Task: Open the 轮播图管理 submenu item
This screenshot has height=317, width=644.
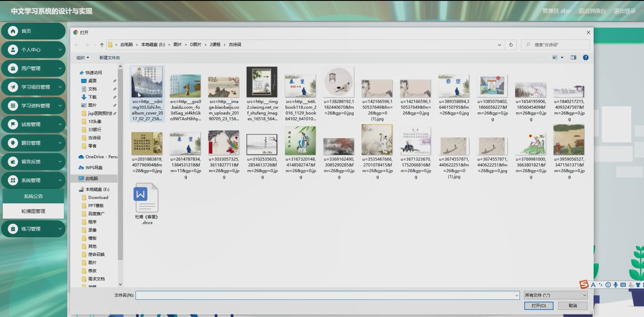Action: (x=33, y=211)
